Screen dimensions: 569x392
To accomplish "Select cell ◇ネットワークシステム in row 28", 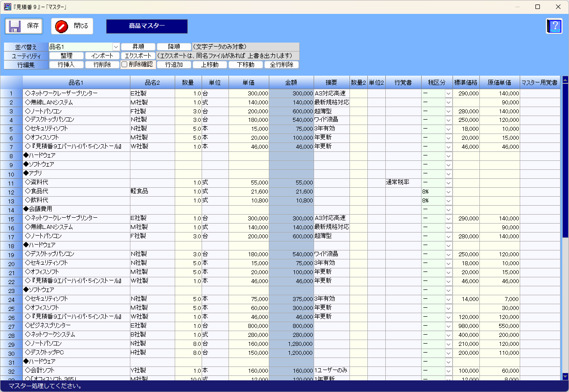I will tap(76, 335).
